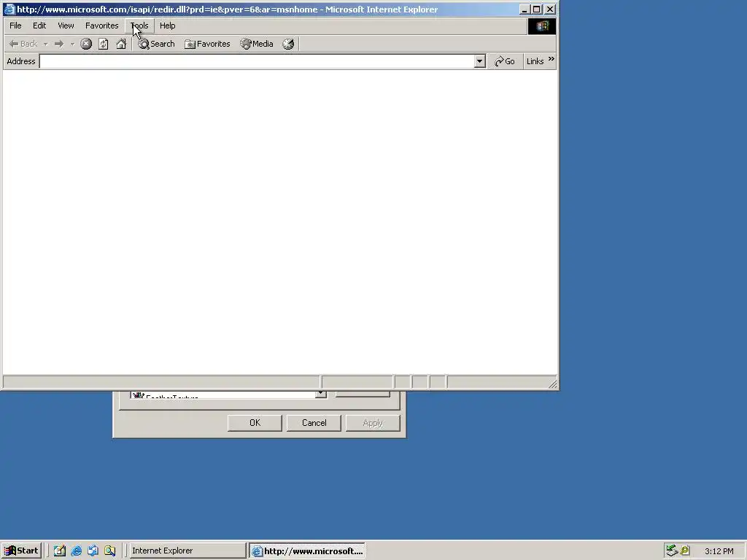Screen dimensions: 747x560
Task: Click OK in the background dialog
Action: pos(255,423)
